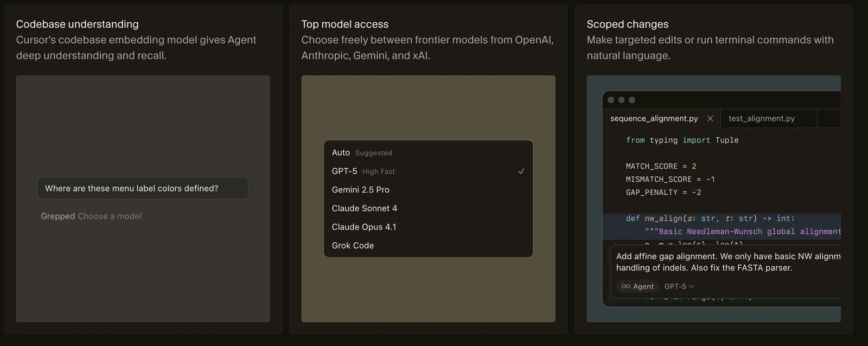Select Claude Sonnet 4 model
Viewport: 868px width, 346px height.
point(365,208)
